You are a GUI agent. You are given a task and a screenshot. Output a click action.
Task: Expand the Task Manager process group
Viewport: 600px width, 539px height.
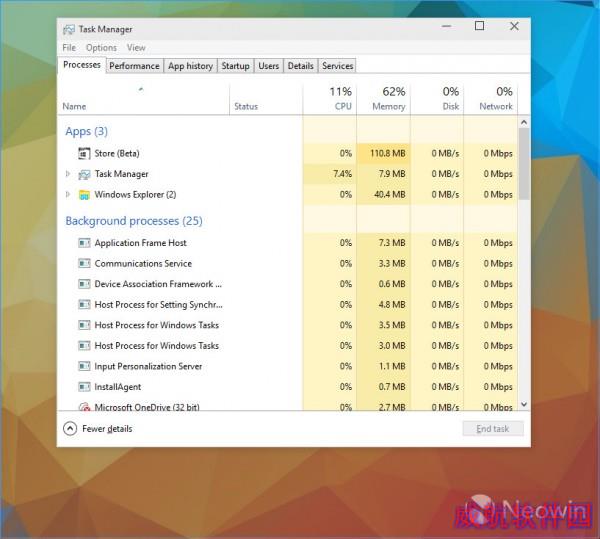point(68,174)
